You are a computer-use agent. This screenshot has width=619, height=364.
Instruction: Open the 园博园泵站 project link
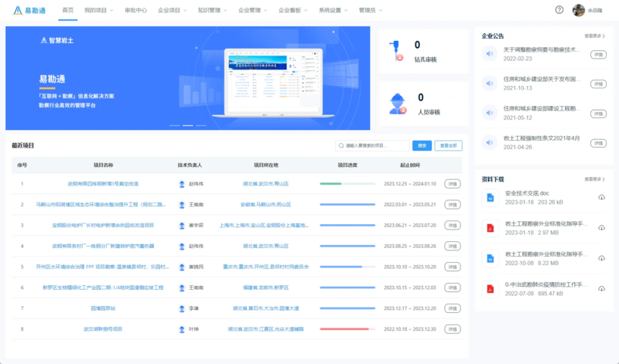pyautogui.click(x=103, y=308)
